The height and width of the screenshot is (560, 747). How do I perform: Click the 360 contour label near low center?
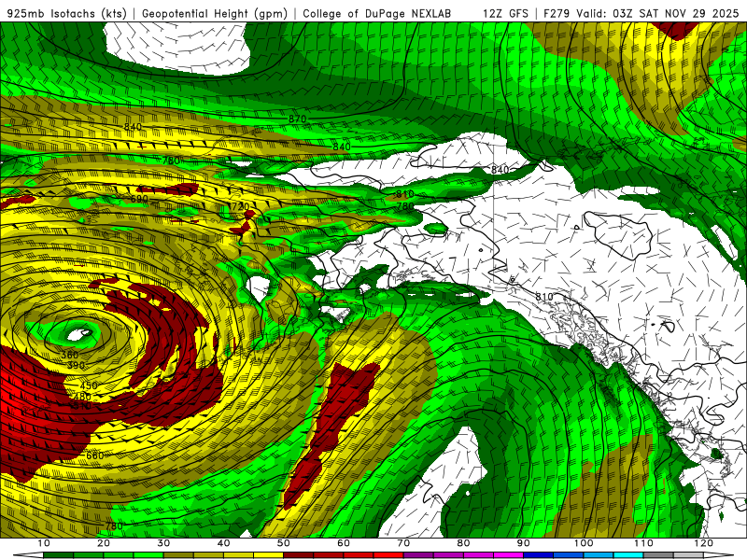pos(69,355)
